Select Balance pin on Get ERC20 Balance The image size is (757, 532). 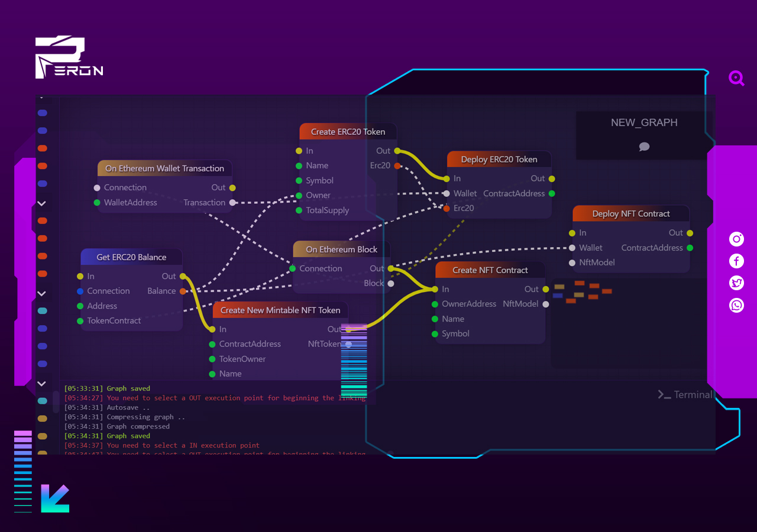(183, 291)
